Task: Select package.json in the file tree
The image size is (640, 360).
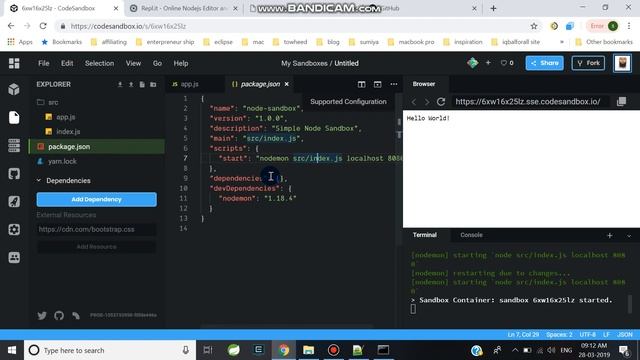Action: point(97,147)
